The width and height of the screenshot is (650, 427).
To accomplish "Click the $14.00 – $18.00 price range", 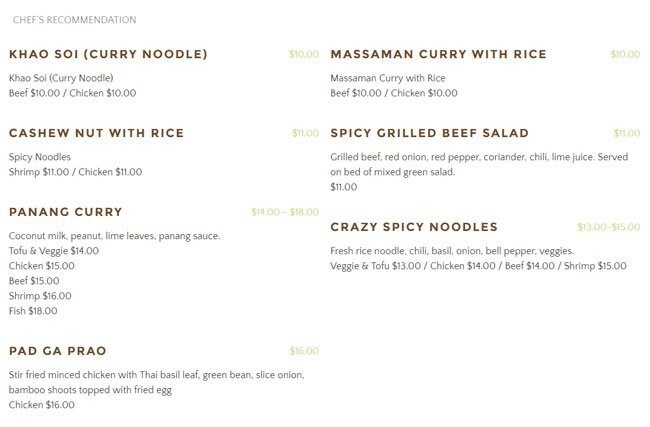I will pos(285,212).
